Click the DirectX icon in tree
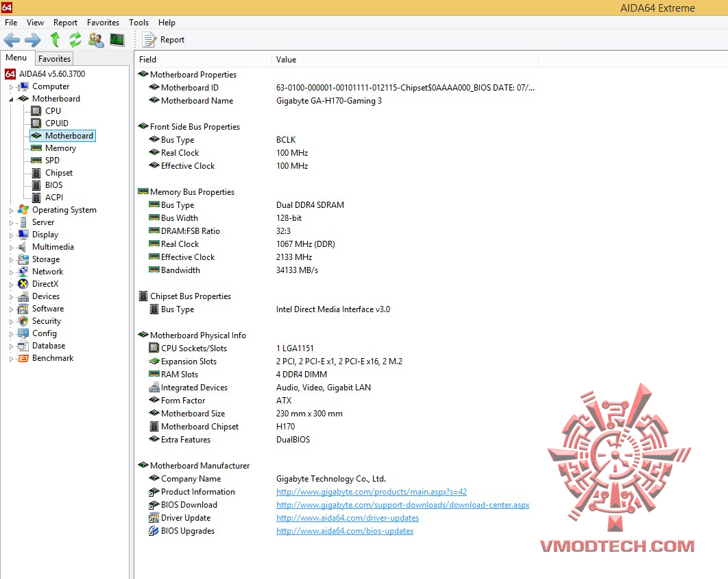This screenshot has width=728, height=579. click(x=23, y=284)
